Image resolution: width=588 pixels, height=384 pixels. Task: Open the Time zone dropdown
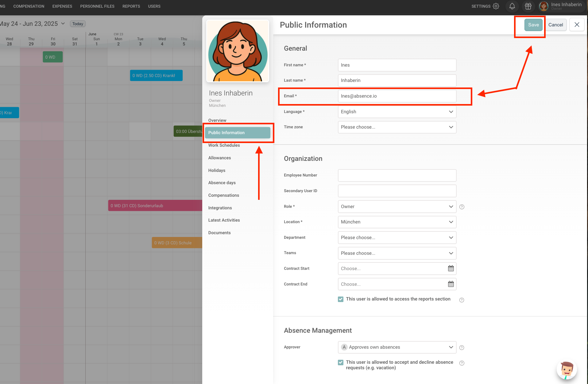tap(397, 127)
